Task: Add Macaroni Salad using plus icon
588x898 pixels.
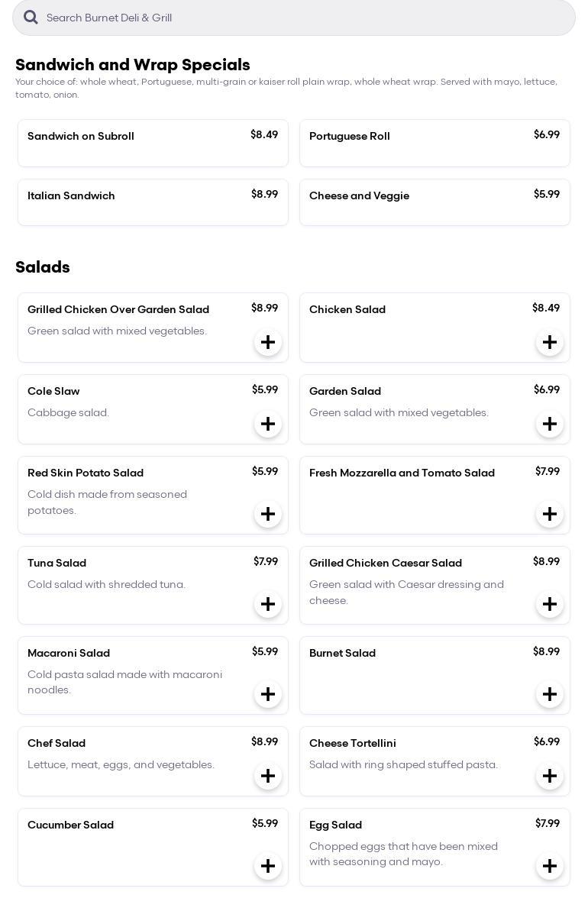Action: [x=268, y=694]
